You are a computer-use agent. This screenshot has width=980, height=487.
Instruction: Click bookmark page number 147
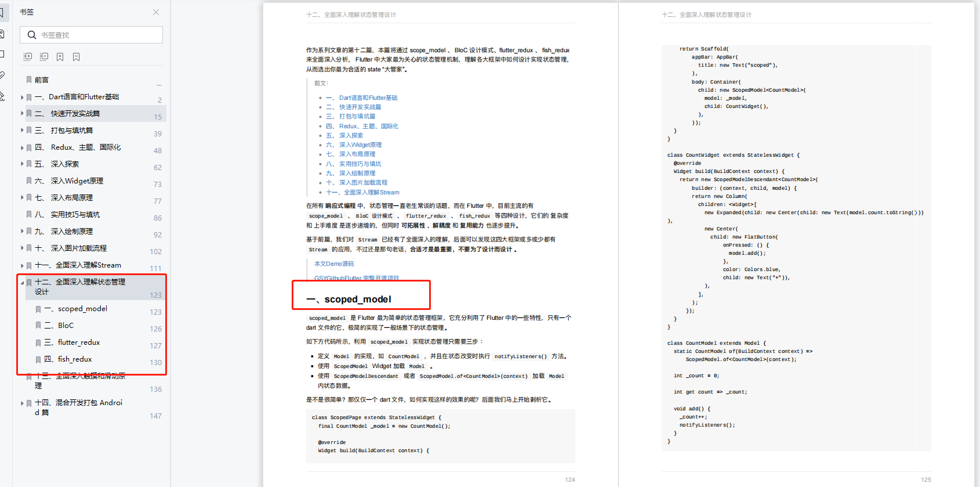[x=155, y=416]
